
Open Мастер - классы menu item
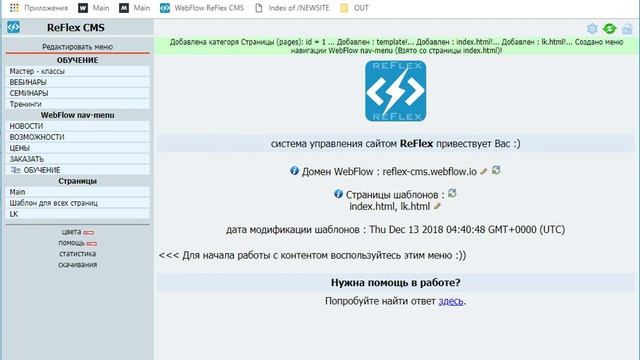tap(78, 71)
